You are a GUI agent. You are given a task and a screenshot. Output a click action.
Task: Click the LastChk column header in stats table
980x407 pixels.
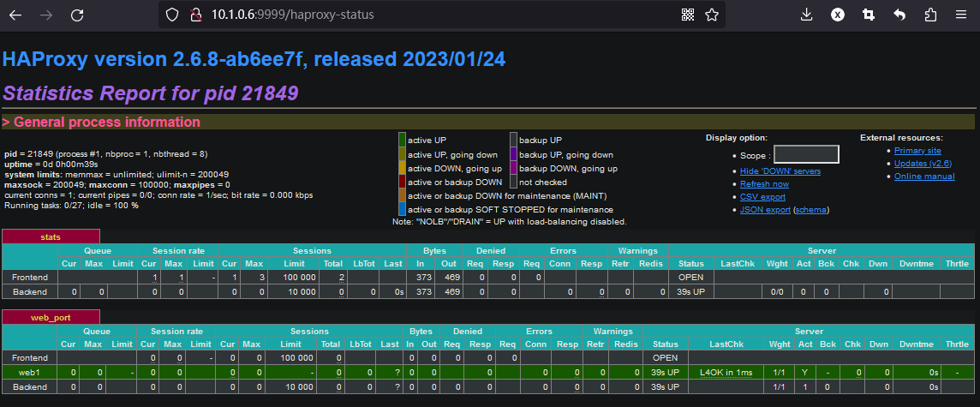pos(738,264)
